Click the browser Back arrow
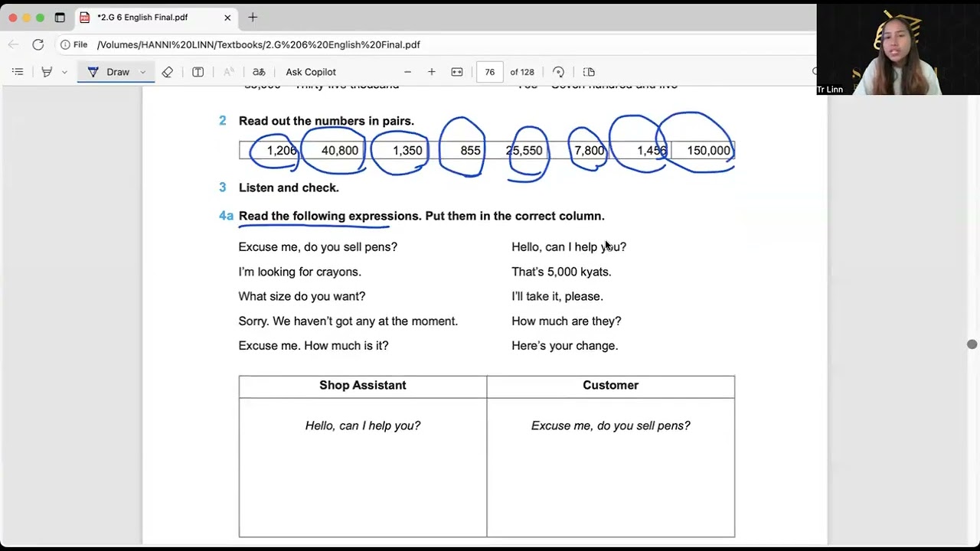 point(15,44)
